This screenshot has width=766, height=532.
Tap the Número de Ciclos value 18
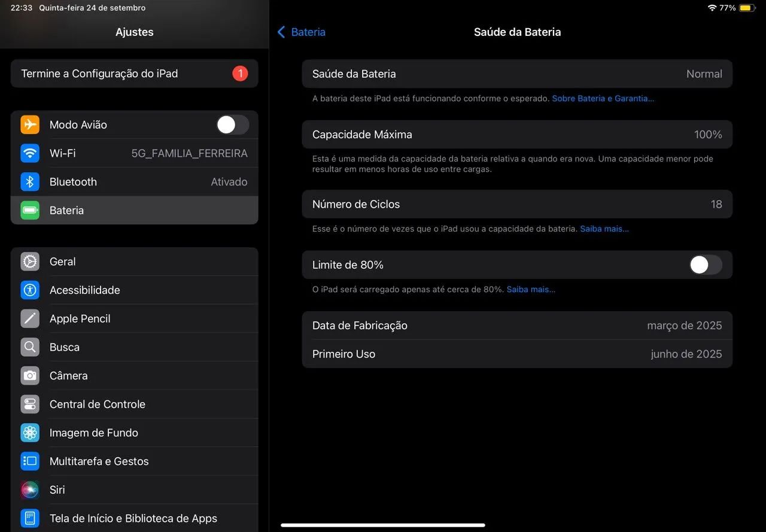pyautogui.click(x=716, y=204)
